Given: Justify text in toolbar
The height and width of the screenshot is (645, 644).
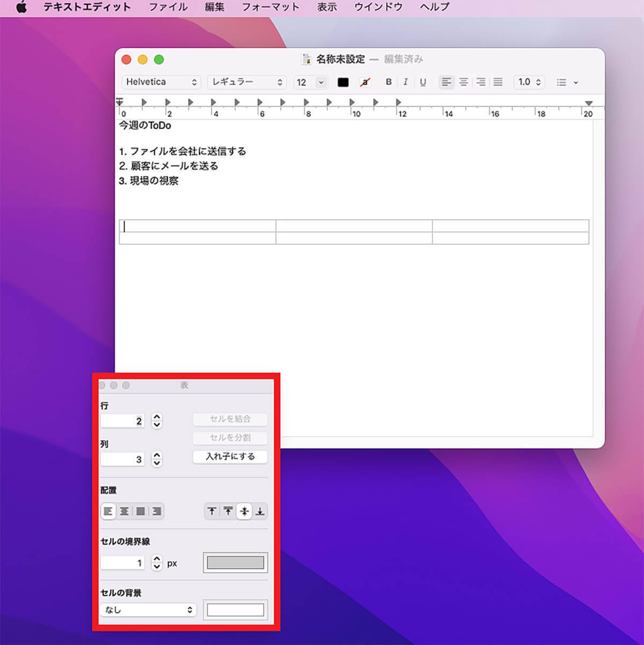Looking at the screenshot, I should point(498,82).
